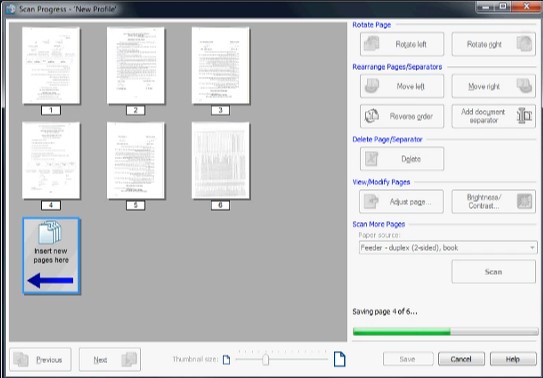Click the Scan Progress title bar app icon
Viewport: 543px width, 378px height.
(x=11, y=9)
